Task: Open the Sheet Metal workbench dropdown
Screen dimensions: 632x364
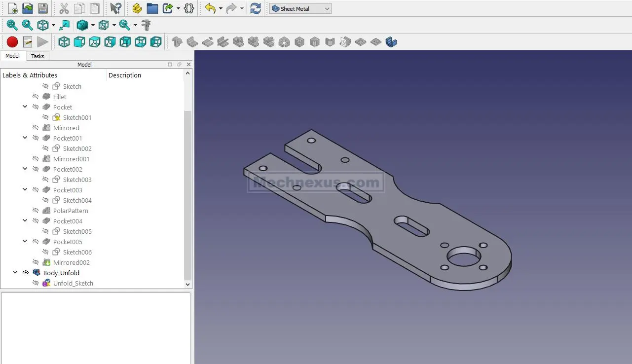Action: [x=300, y=8]
